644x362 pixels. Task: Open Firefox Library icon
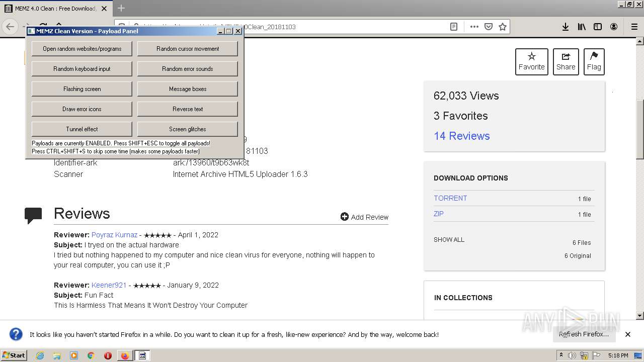point(582,27)
